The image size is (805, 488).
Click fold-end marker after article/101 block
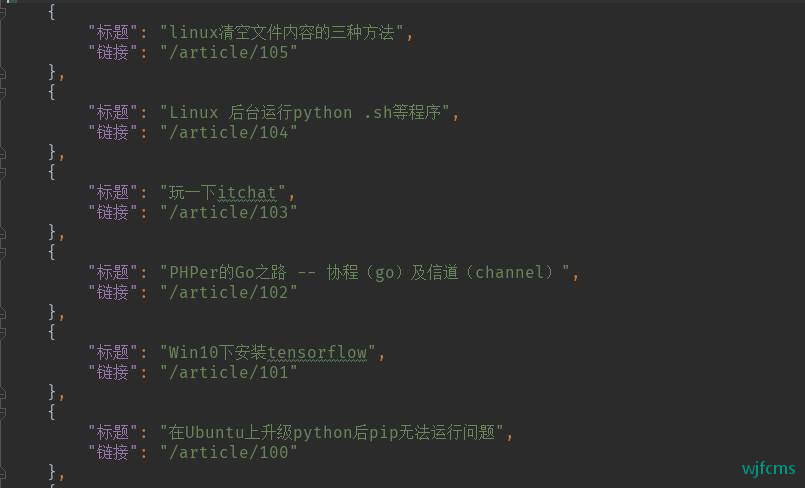point(2,394)
